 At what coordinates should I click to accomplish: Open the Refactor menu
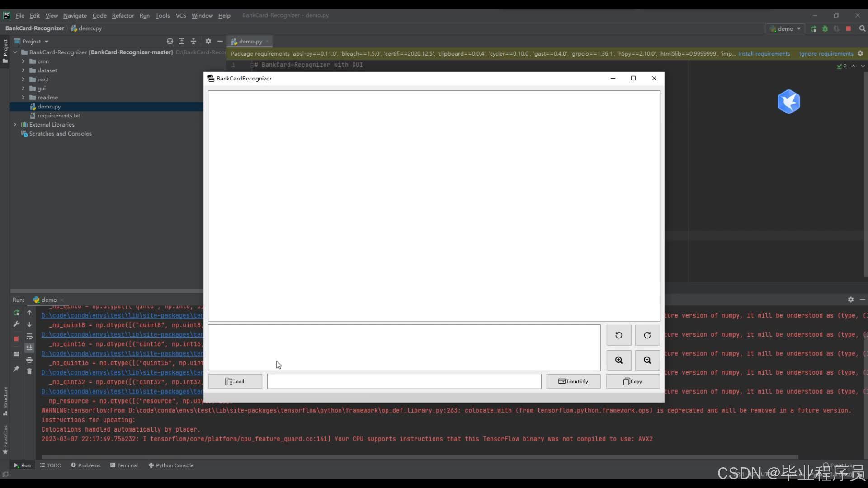click(x=123, y=15)
